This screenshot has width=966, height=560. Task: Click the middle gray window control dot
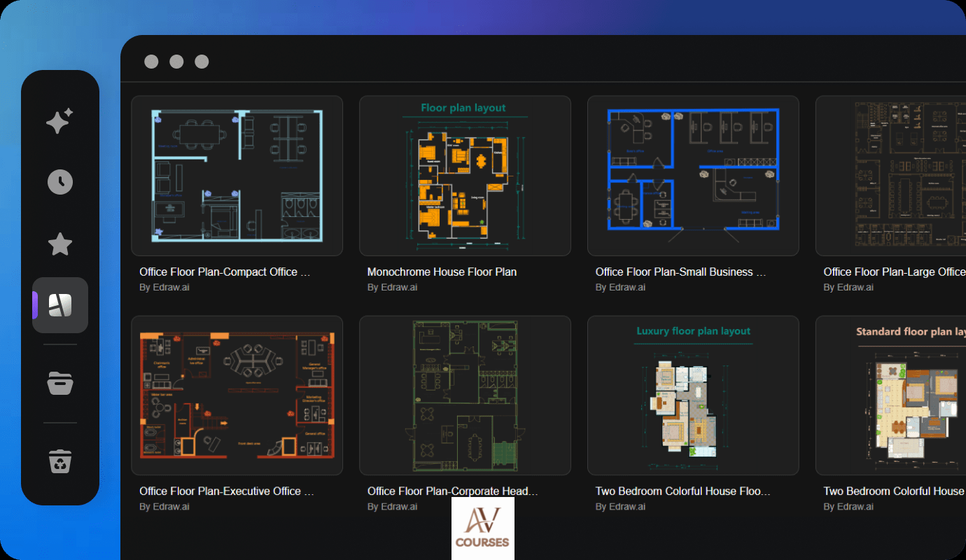click(x=176, y=62)
